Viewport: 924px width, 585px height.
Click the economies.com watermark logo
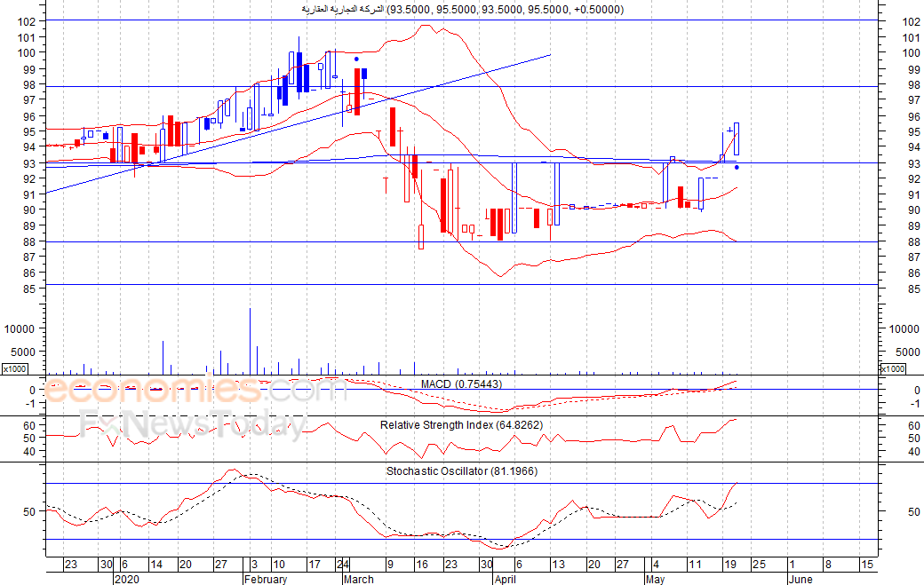pos(195,389)
